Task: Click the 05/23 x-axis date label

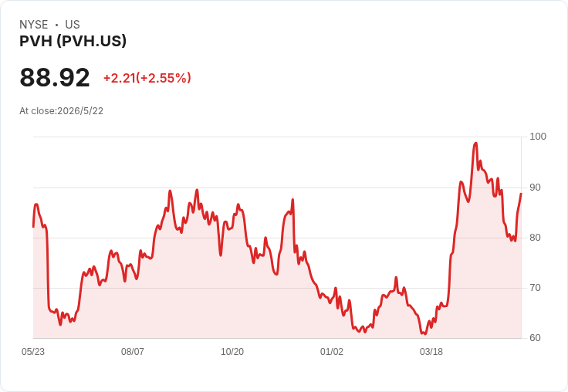Action: tap(33, 351)
